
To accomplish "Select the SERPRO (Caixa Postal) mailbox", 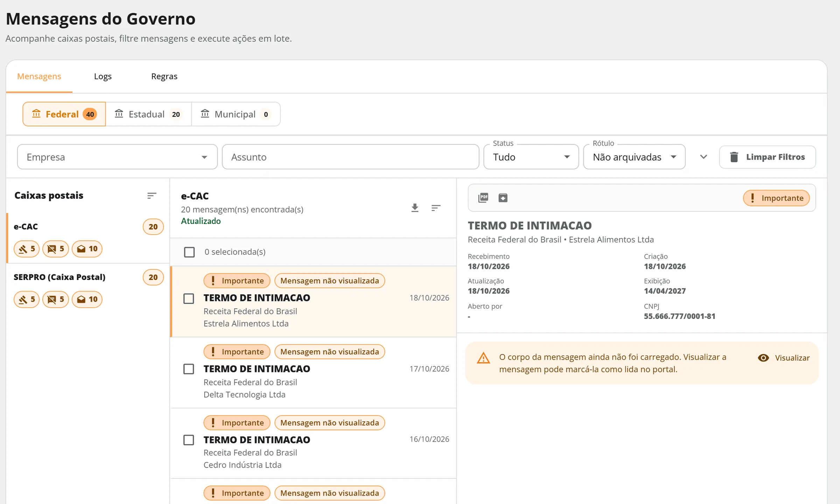I will (88, 289).
